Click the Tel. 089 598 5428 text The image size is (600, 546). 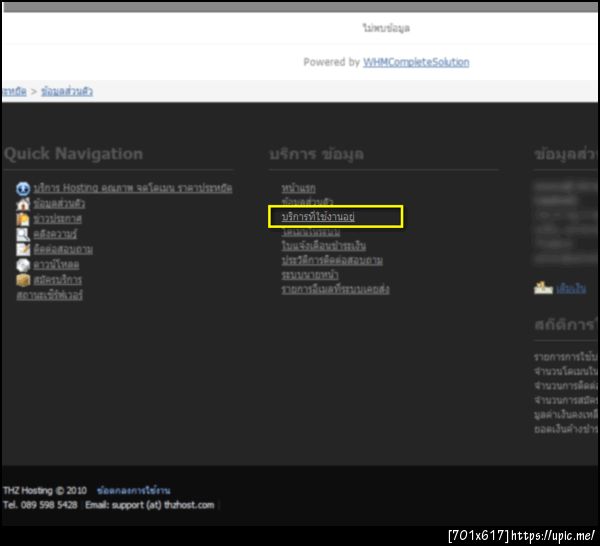(x=40, y=505)
